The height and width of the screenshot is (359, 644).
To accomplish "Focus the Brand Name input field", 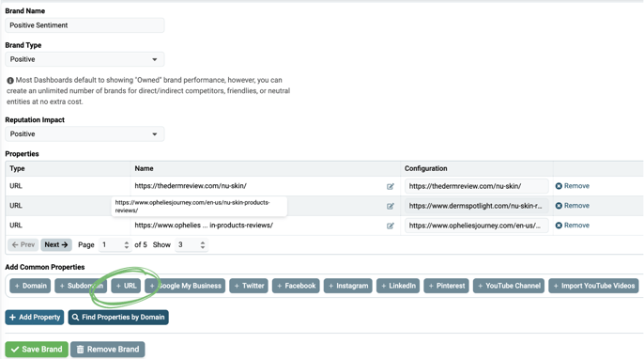I will pos(84,25).
